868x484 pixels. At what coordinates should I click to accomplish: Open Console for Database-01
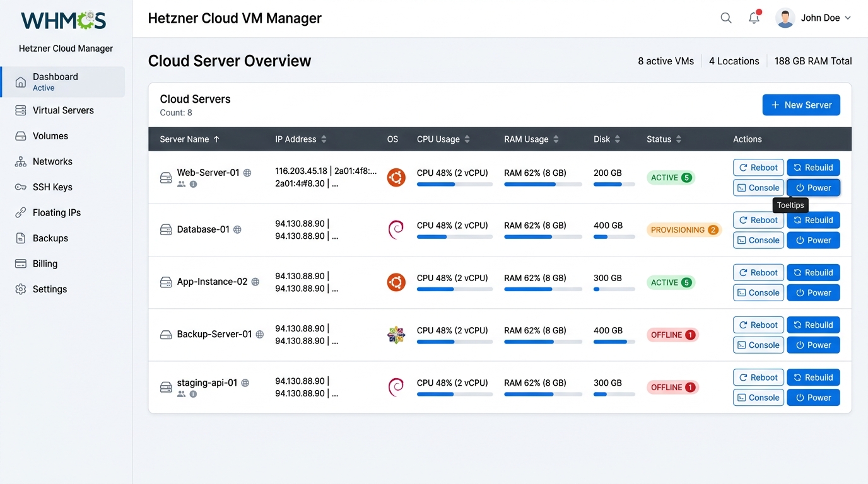tap(758, 240)
